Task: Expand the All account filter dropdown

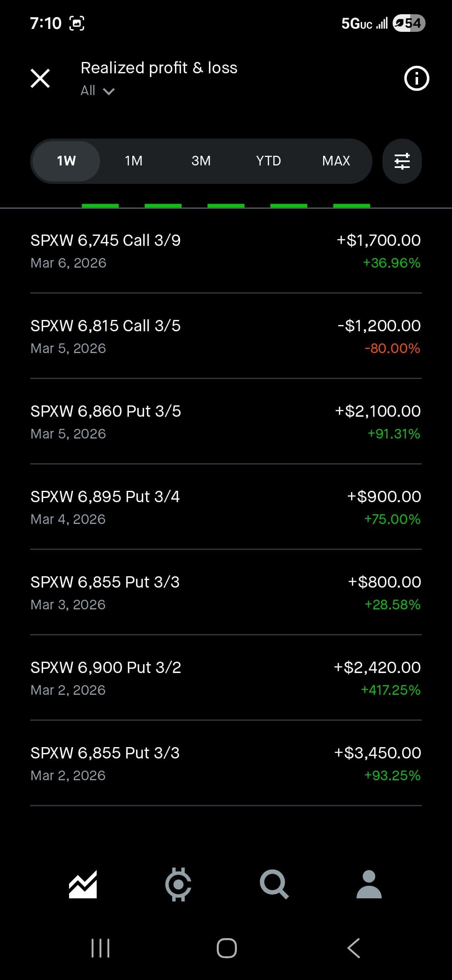Action: [98, 90]
